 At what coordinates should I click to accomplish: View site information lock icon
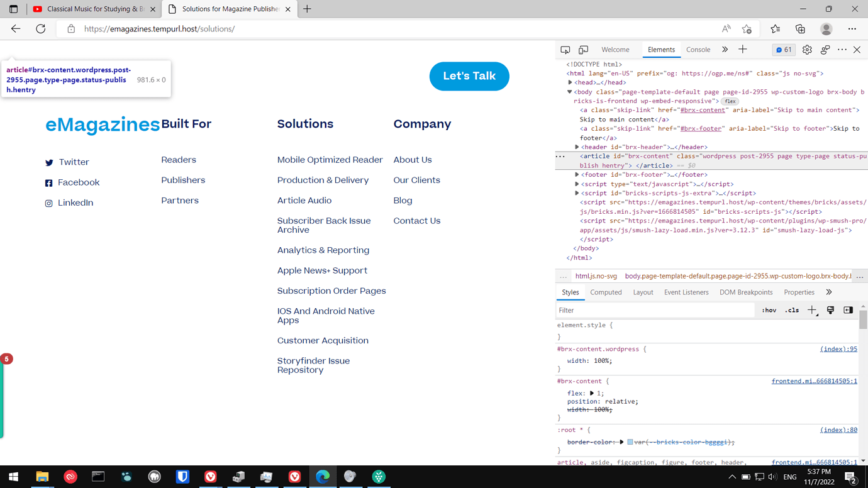pos(71,29)
